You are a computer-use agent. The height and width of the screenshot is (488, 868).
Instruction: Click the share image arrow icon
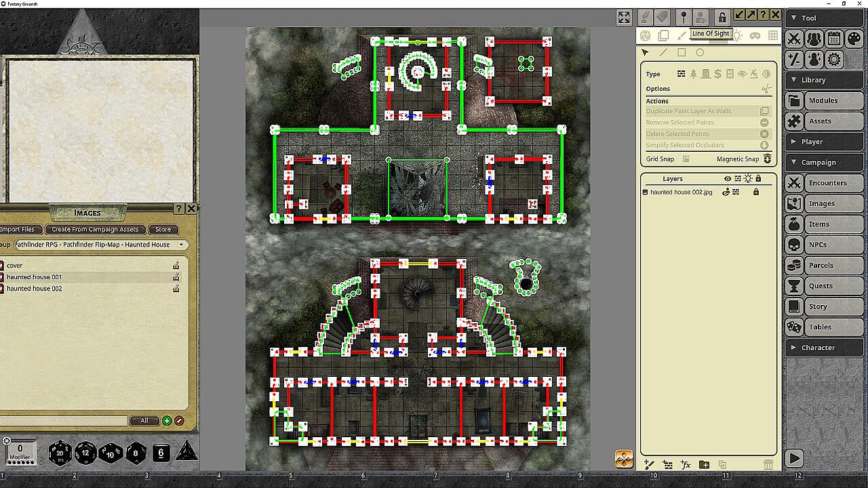751,15
